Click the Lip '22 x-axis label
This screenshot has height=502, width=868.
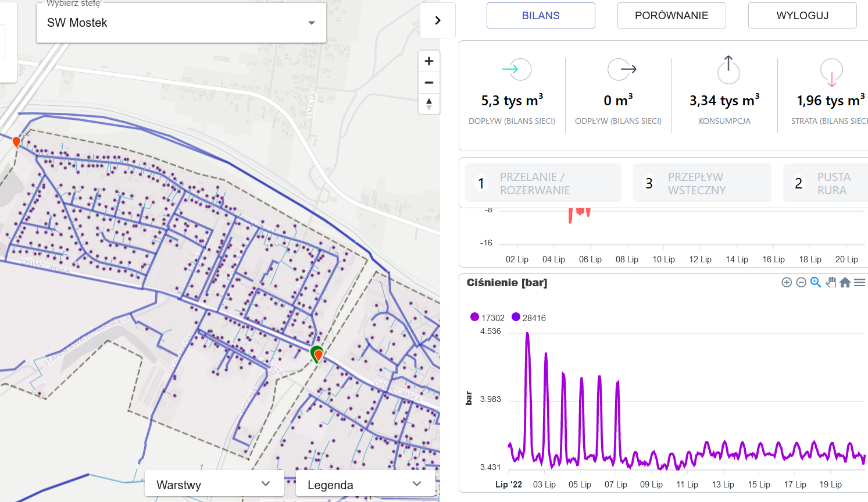click(509, 484)
